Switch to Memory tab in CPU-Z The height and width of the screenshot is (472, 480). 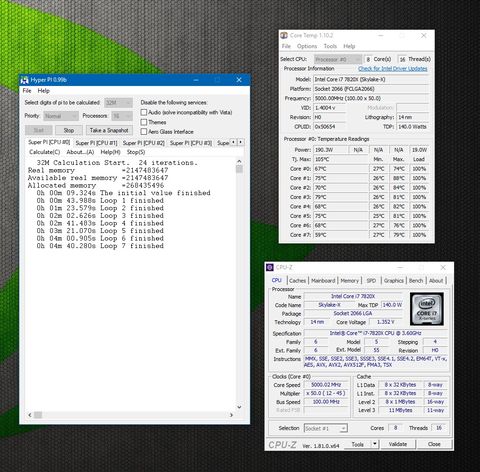pos(349,281)
